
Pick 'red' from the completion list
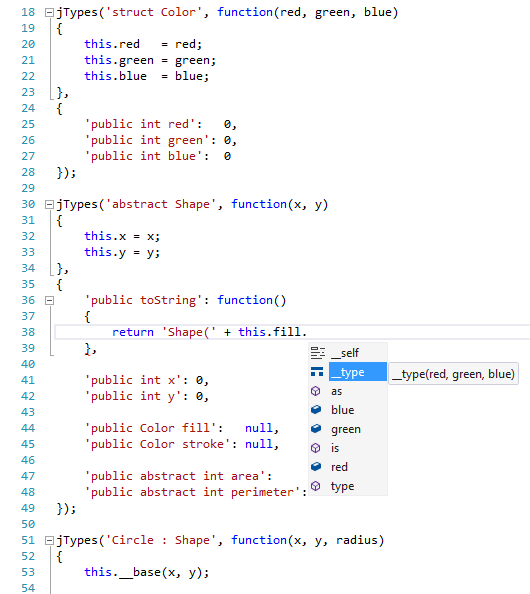[348, 467]
